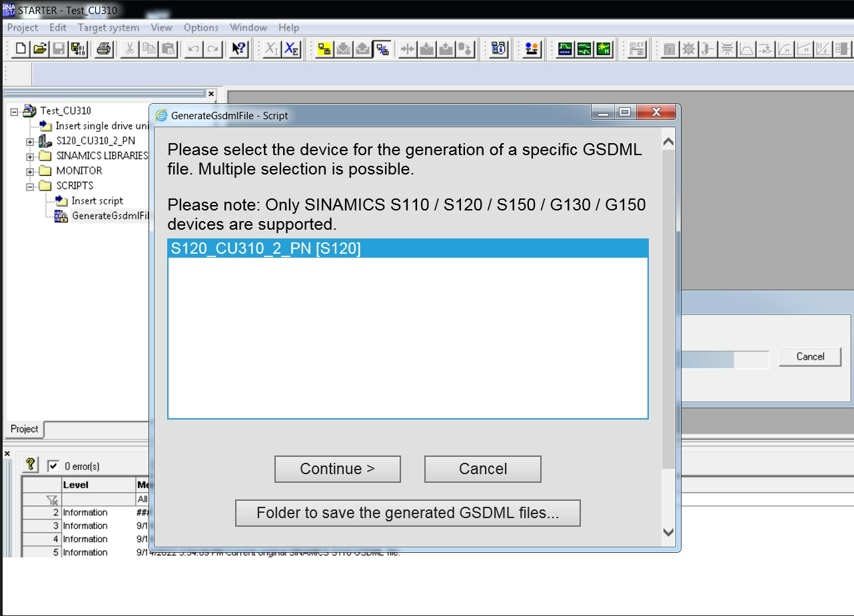Click the blue X-E toolbar icon
This screenshot has width=854, height=616.
tap(291, 49)
